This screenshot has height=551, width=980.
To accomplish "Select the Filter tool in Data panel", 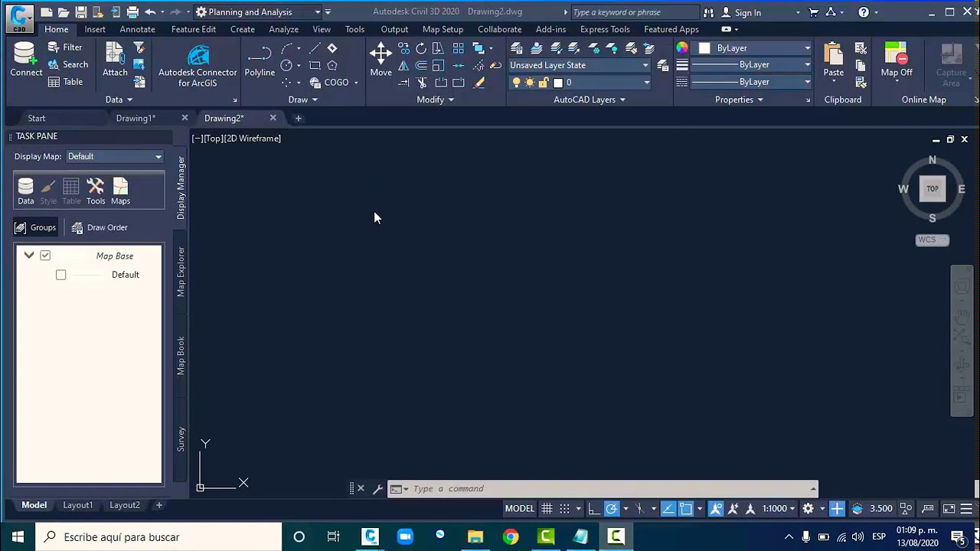I will pos(65,47).
